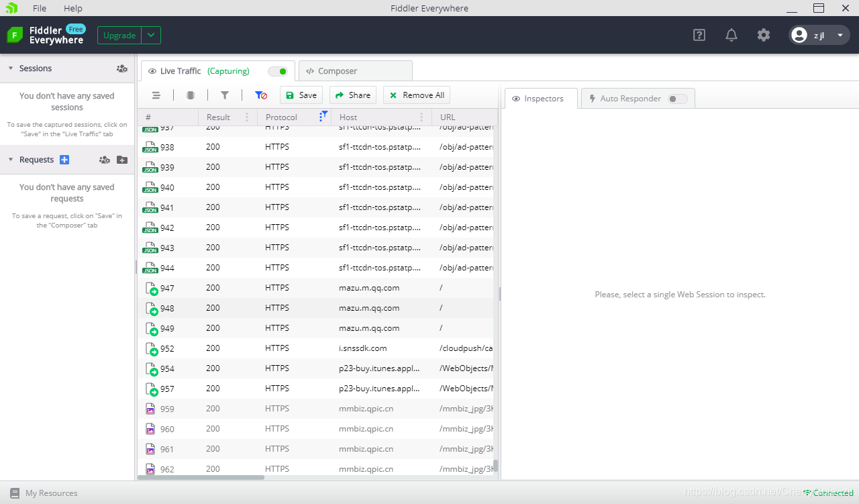The width and height of the screenshot is (859, 504).
Task: Open the filter funnel icon
Action: coord(225,95)
